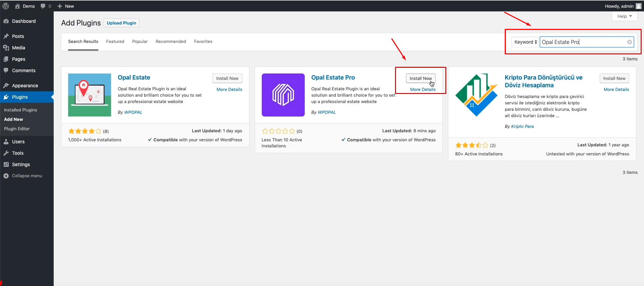Open the Dashboard menu icon

[6, 21]
